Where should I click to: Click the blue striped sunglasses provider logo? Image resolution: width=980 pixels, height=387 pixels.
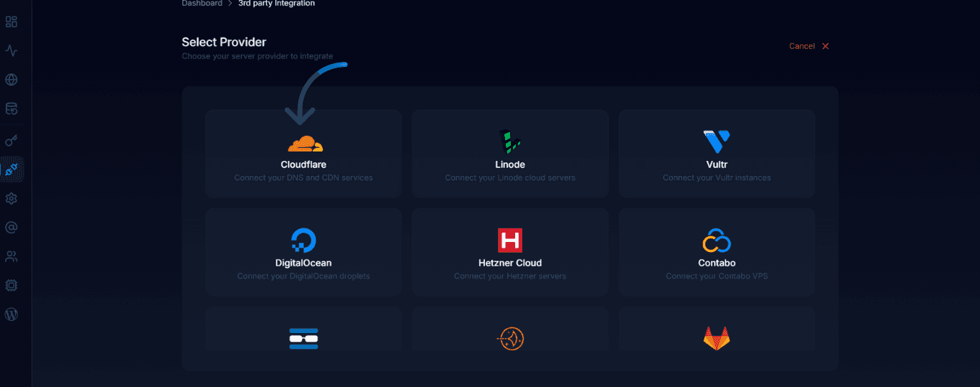click(x=303, y=338)
